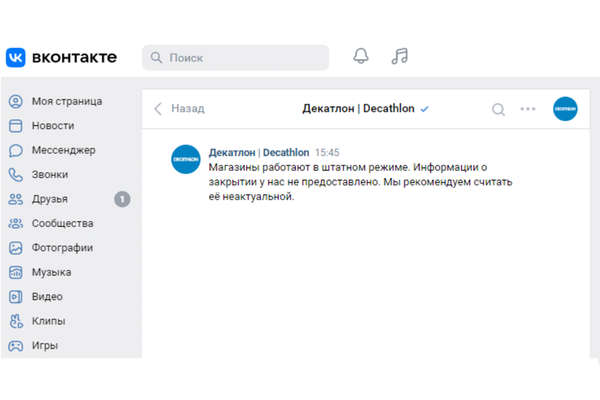Open sender name Декатлон | Decathlon link
The height and width of the screenshot is (400, 600).
259,153
